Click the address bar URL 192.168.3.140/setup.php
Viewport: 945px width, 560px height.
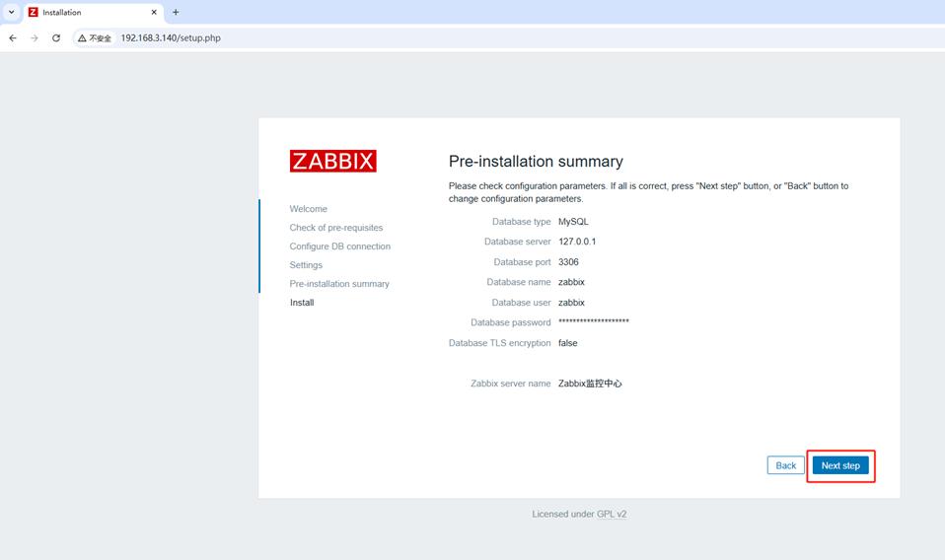click(171, 37)
